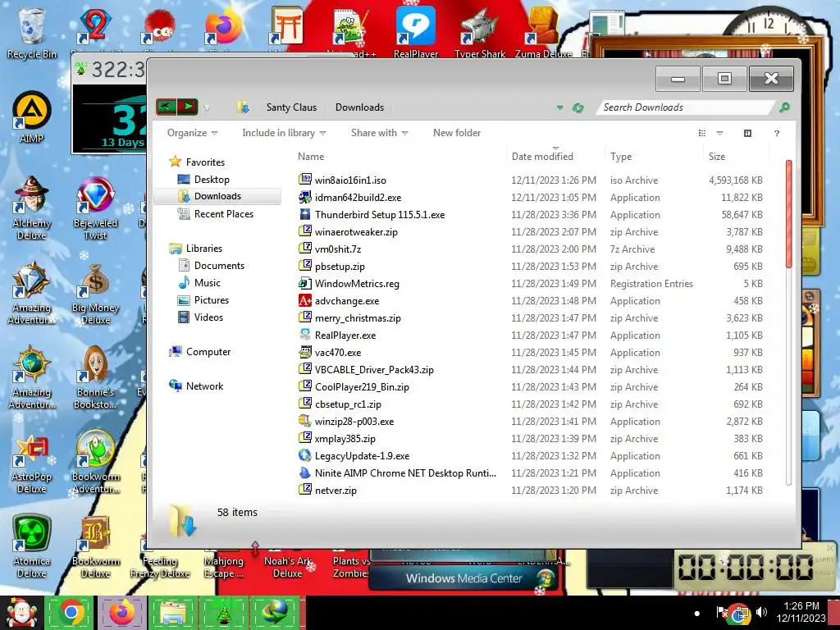840x630 pixels.
Task: Open the Organize menu
Action: [x=192, y=133]
